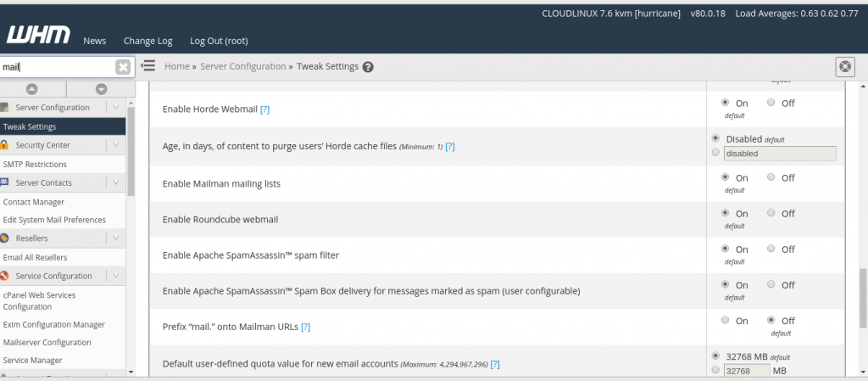Turn Off Enable Roundcube webmail

771,213
